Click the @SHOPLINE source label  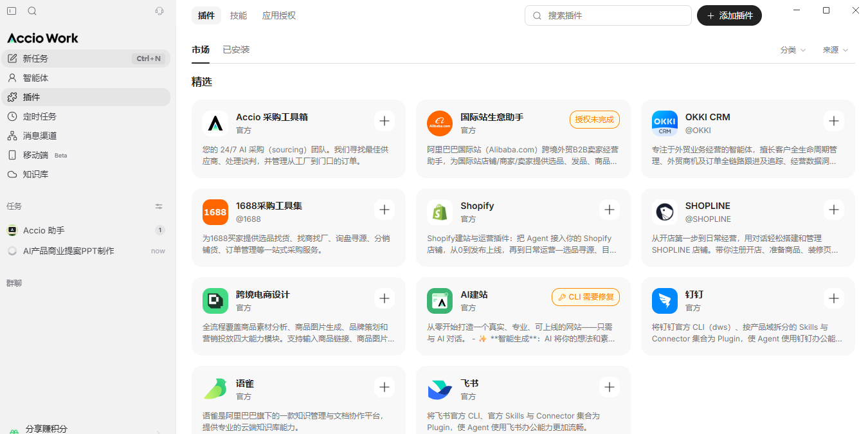click(x=708, y=219)
